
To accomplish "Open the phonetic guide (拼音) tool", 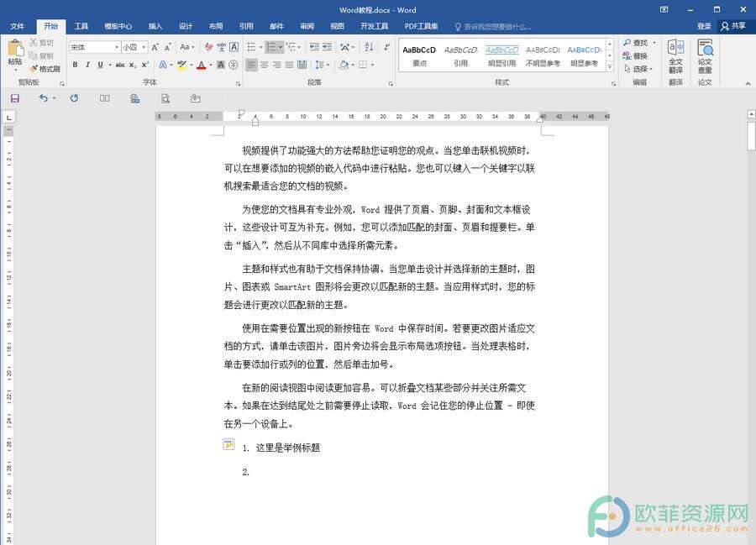I will click(x=221, y=47).
